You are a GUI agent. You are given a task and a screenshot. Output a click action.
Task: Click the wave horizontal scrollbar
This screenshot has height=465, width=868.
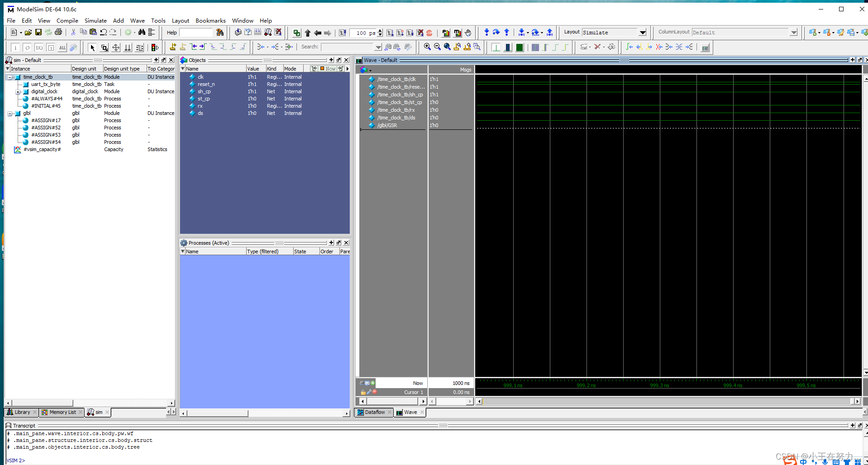(x=668, y=401)
